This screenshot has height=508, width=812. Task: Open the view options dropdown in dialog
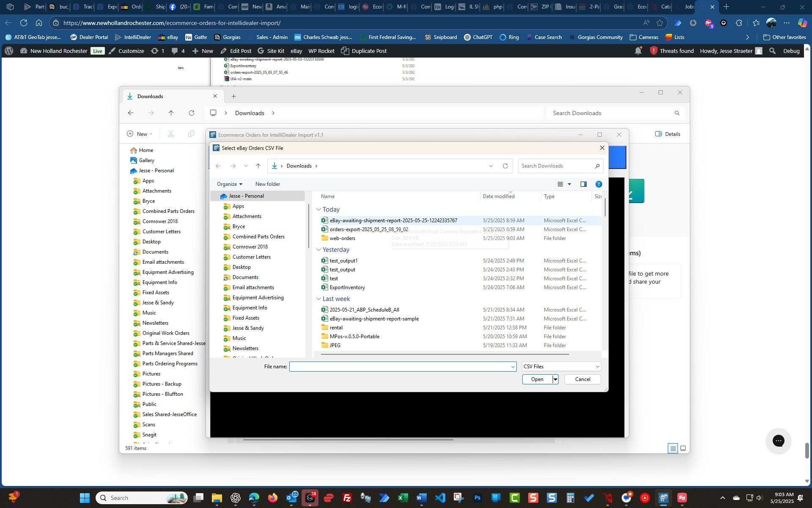coord(569,184)
